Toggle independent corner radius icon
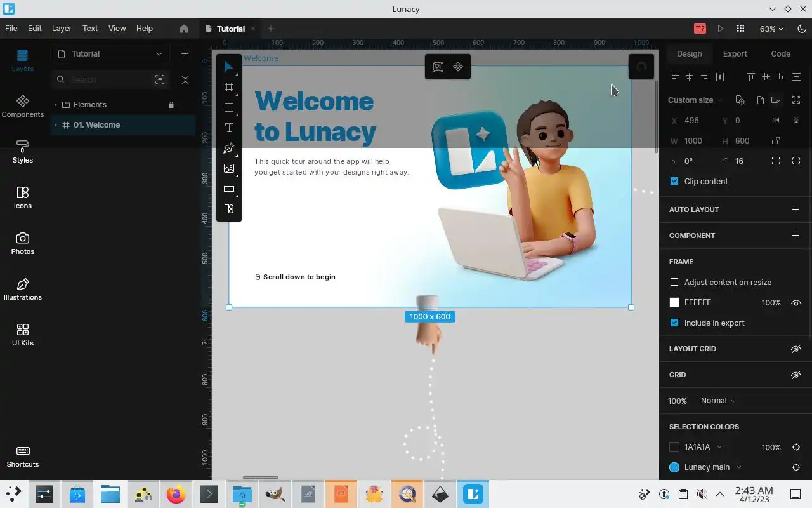This screenshot has height=508, width=812. click(776, 161)
